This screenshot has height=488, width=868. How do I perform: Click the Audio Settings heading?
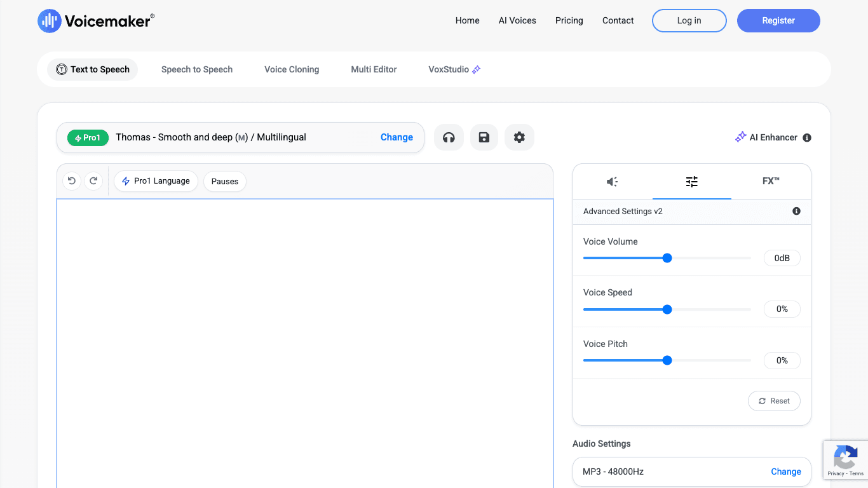602,444
